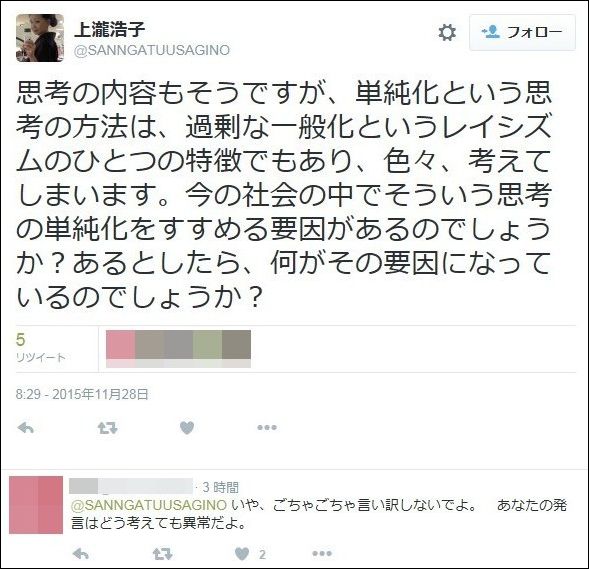Open @SANNGATUUSAGINO handle under the name

(152, 50)
